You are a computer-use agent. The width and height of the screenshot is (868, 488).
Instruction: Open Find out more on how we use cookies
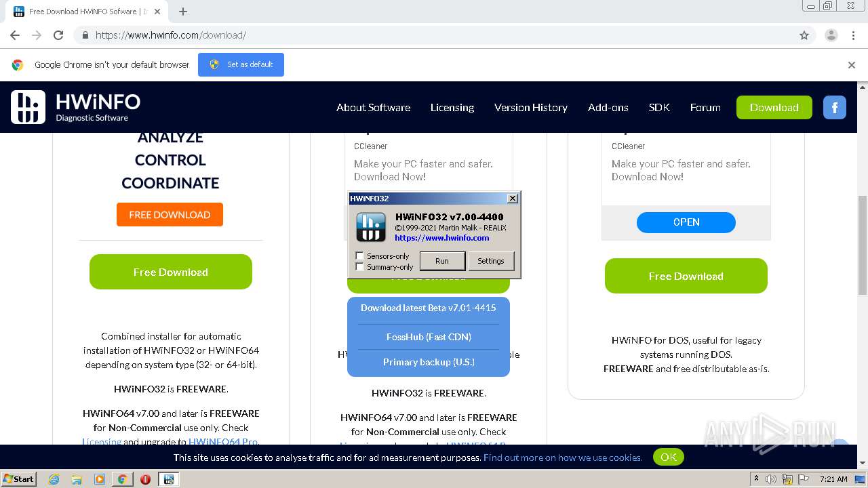click(x=563, y=457)
